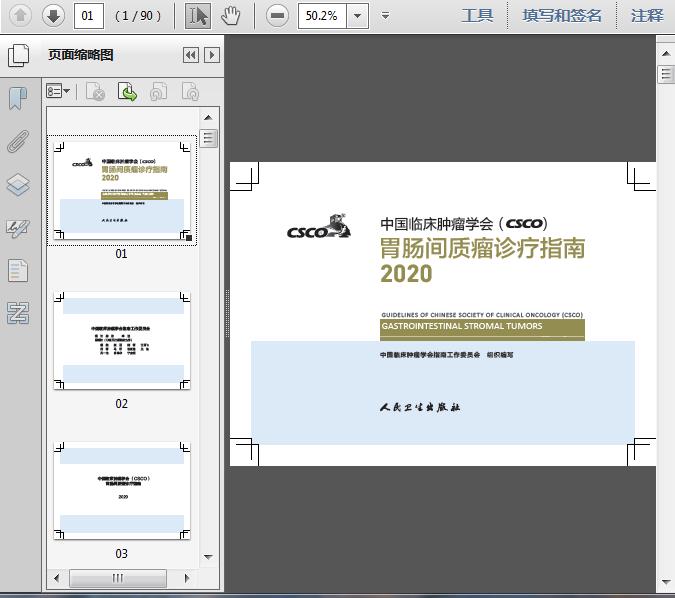Click the document vertical scroll thumb
675x598 pixels.
pyautogui.click(x=666, y=74)
